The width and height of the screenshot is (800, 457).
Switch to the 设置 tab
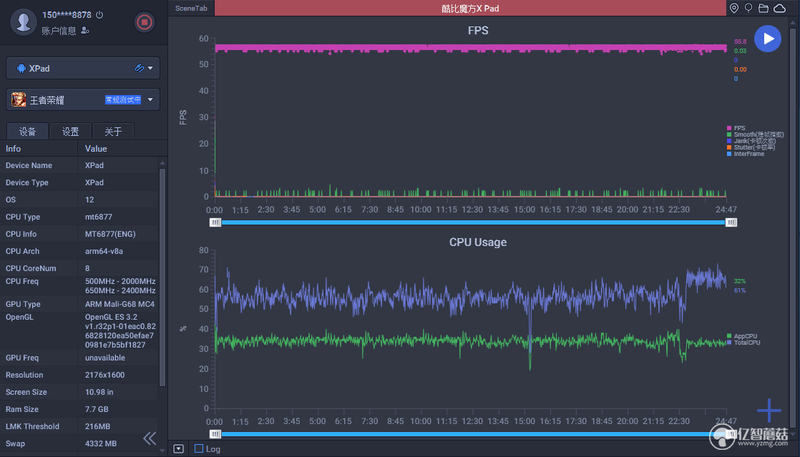coord(70,132)
